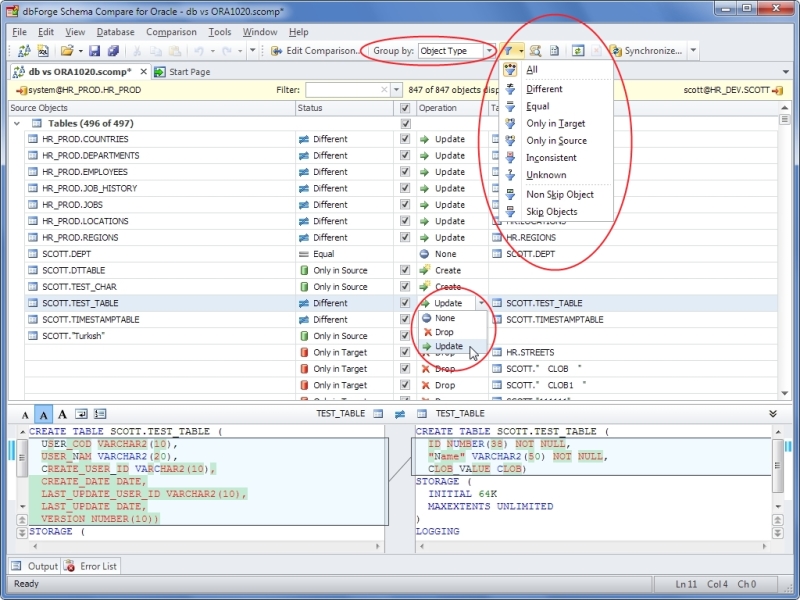Uncheck the HR_PROD.COUNTRIES checkbox
The image size is (800, 600).
click(405, 139)
